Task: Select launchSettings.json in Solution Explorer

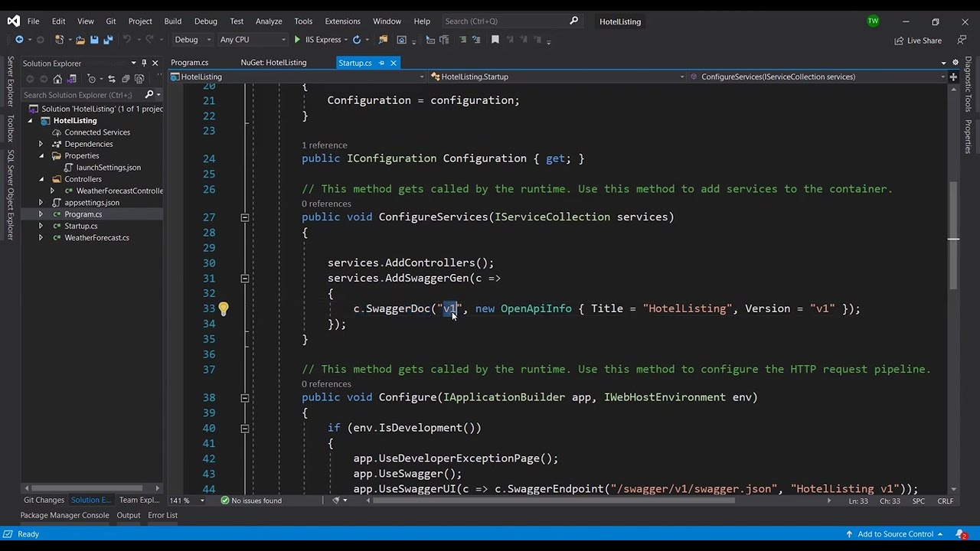Action: tap(108, 168)
